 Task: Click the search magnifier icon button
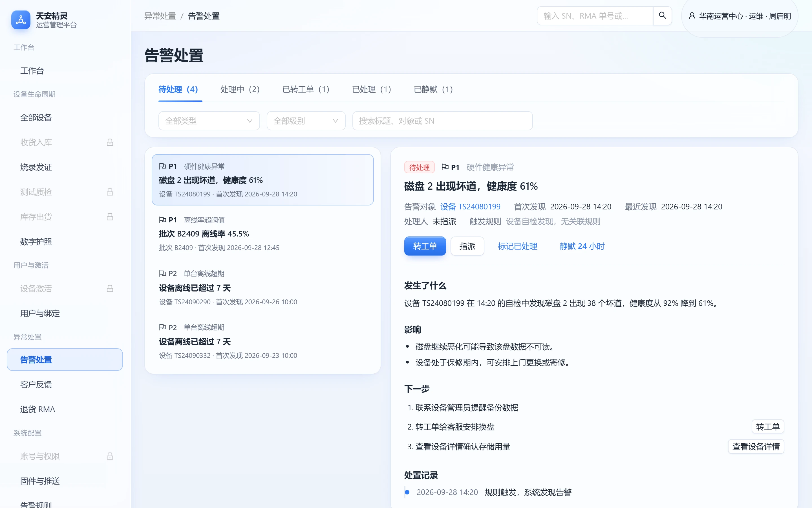(x=662, y=16)
